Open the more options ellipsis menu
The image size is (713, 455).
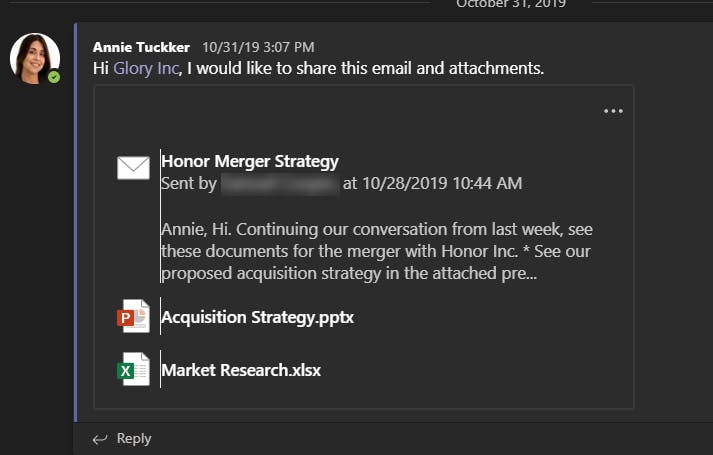613,111
